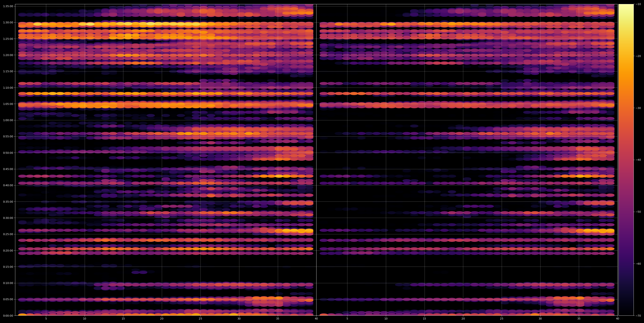Screen dimensions: 644x323
Task: Select x-axis label 40 of right plot
Action: [x=618, y=319]
